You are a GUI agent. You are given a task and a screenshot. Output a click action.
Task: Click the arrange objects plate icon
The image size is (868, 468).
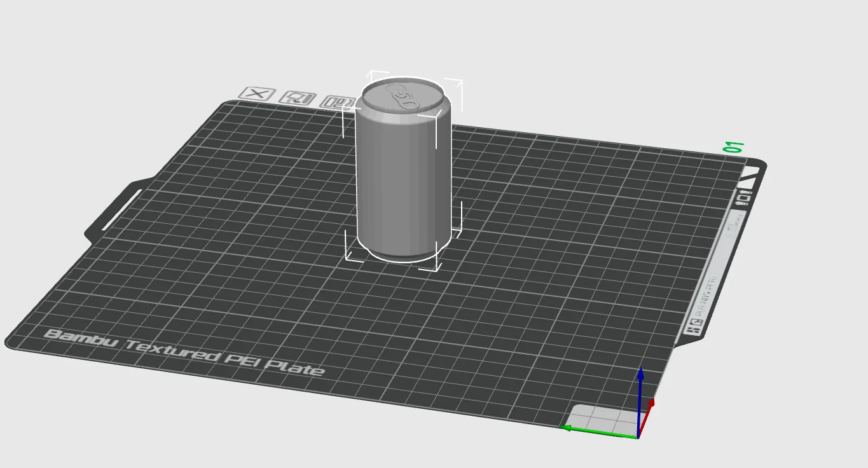[x=338, y=102]
